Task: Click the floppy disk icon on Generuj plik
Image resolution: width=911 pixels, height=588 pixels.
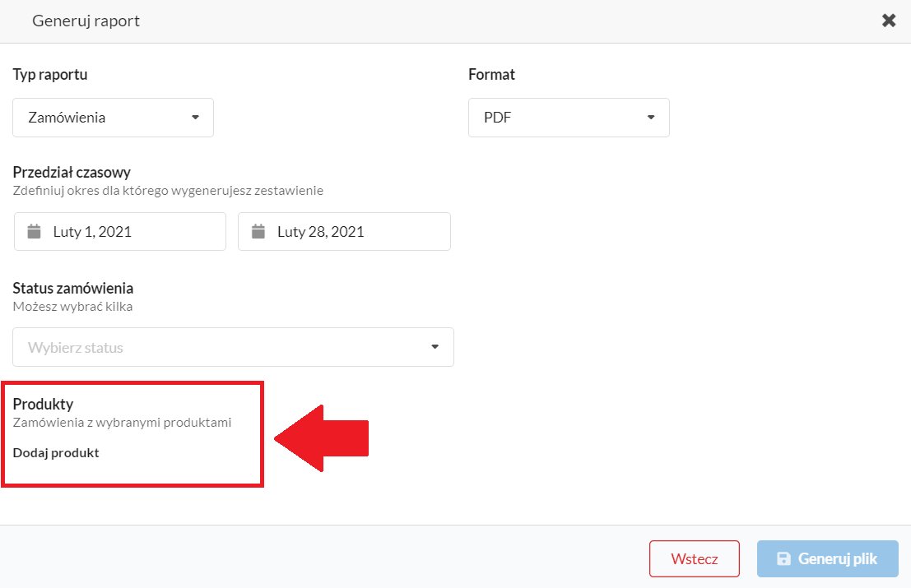Action: point(783,558)
